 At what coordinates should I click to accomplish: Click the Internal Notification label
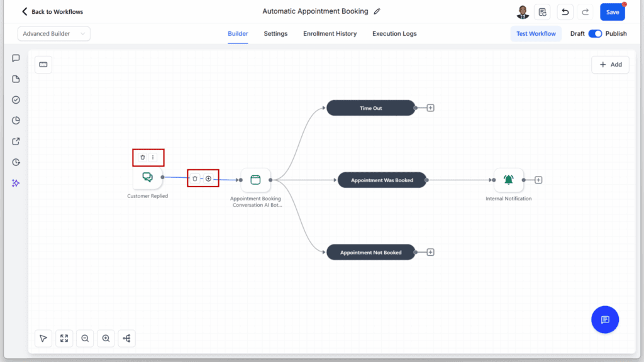pyautogui.click(x=508, y=198)
